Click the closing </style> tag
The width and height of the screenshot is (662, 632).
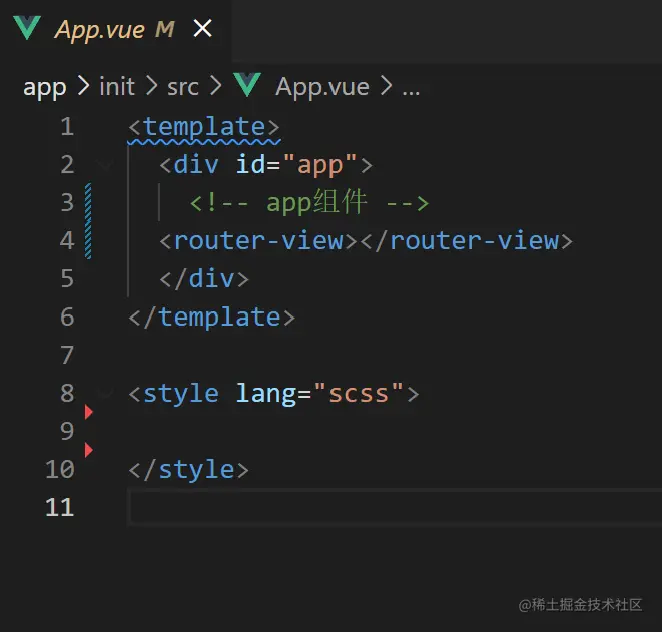pyautogui.click(x=189, y=470)
